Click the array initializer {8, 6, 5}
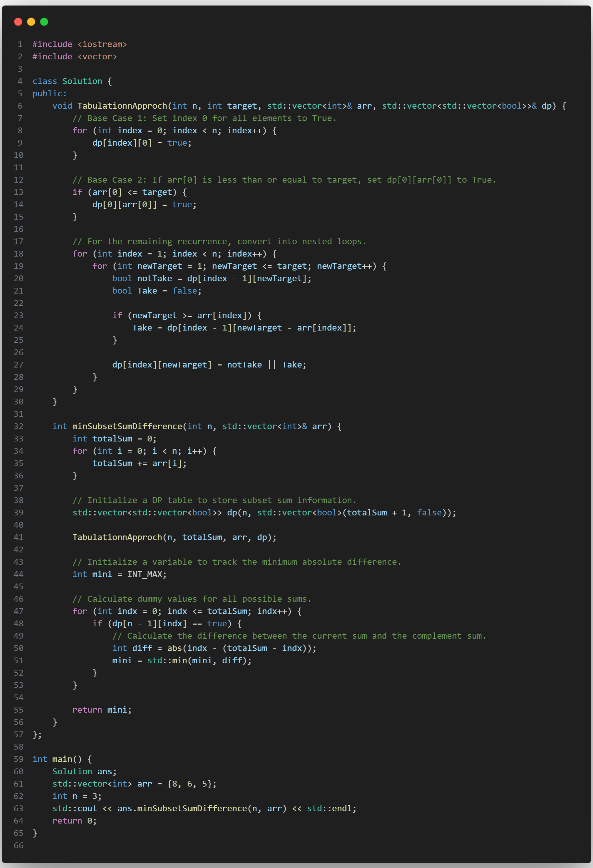 [189, 784]
